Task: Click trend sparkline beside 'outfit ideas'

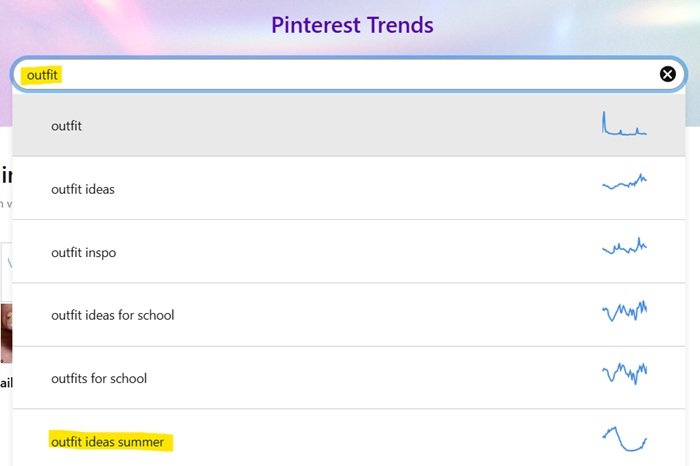Action: [x=624, y=182]
